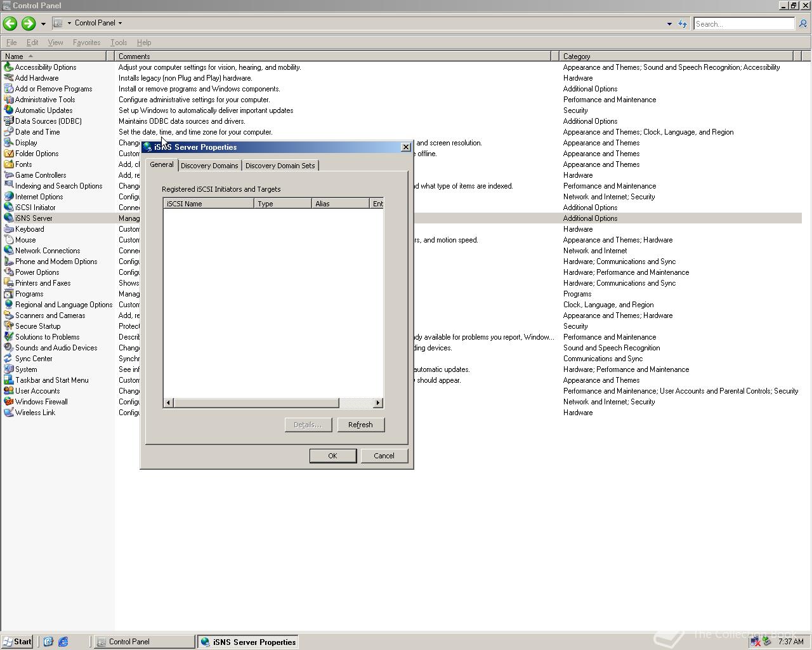This screenshot has height=650, width=812.
Task: Open the Automatic Updates icon
Action: (9, 110)
